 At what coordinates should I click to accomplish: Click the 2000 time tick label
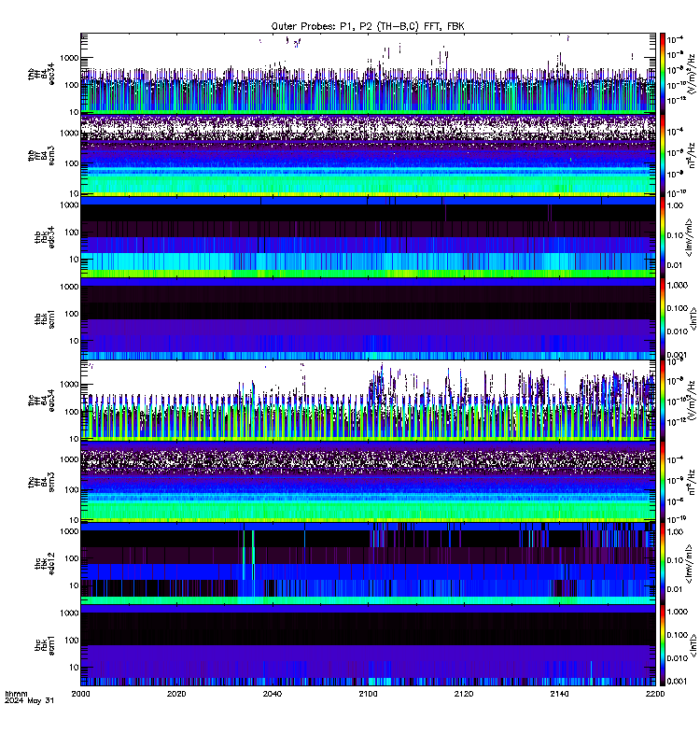coord(80,694)
